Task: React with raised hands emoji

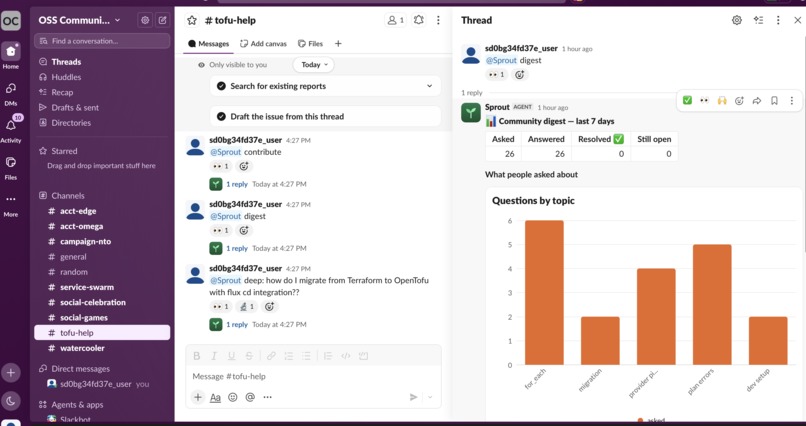Action: coord(722,100)
